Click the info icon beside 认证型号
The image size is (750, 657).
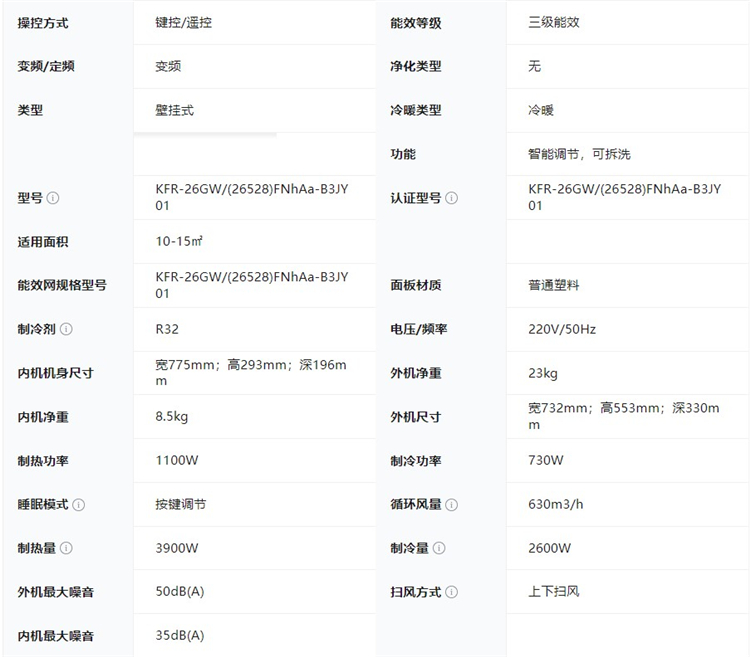tap(452, 198)
